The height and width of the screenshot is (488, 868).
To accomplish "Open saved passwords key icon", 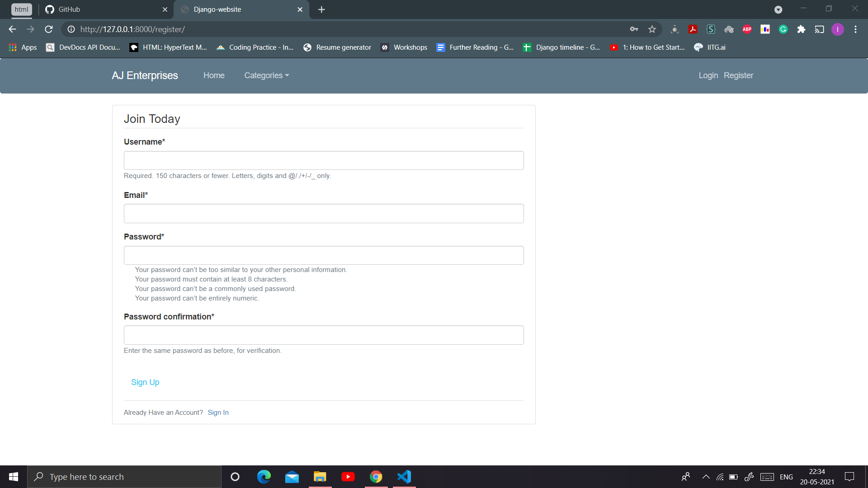I will 634,29.
